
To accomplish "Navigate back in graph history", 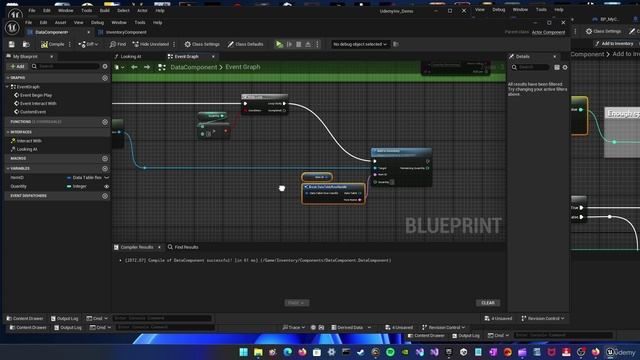I will (x=134, y=67).
